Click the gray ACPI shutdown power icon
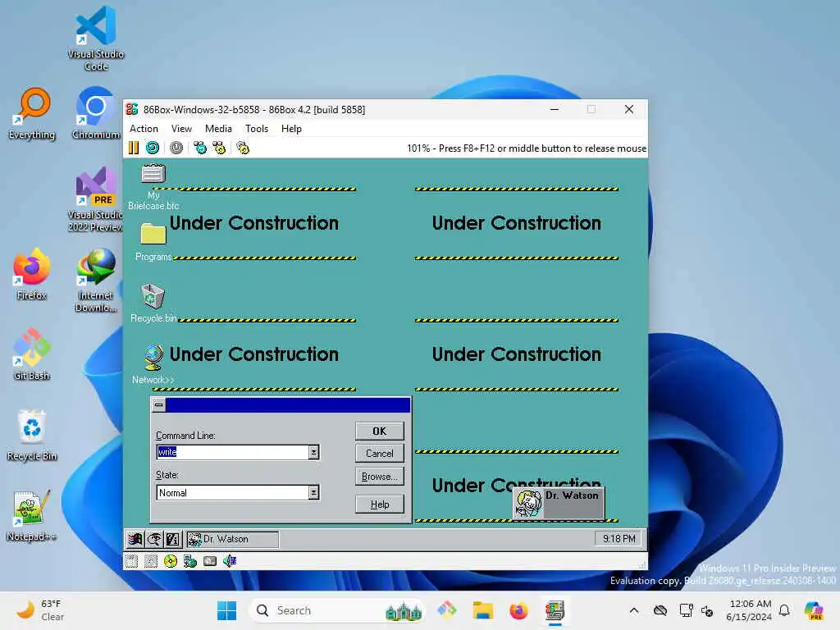Viewport: 840px width, 630px height. 176,148
